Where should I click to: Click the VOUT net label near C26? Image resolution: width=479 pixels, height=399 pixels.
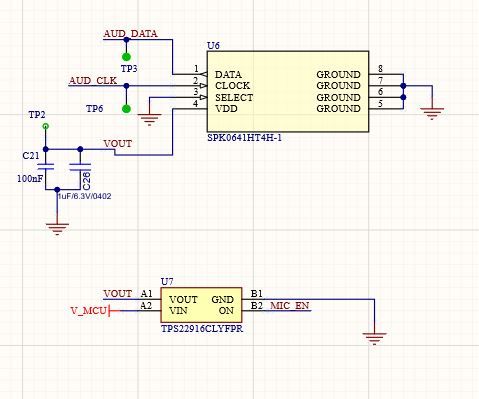[x=118, y=144]
